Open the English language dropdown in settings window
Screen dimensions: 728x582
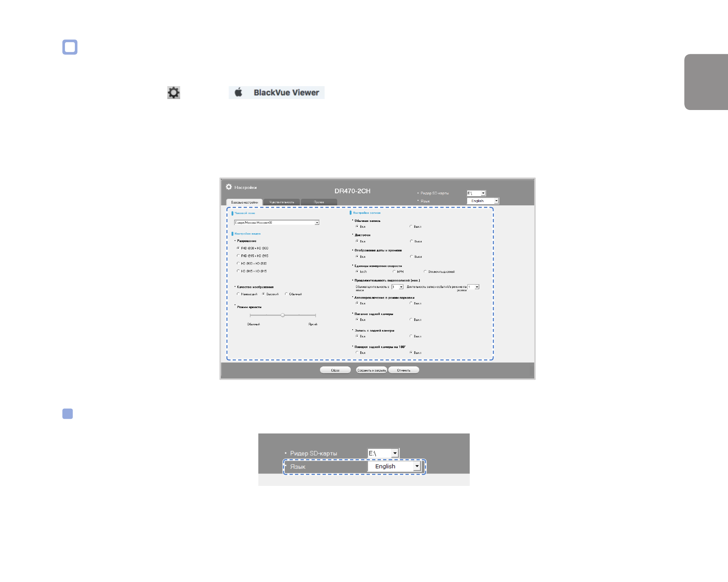[483, 201]
